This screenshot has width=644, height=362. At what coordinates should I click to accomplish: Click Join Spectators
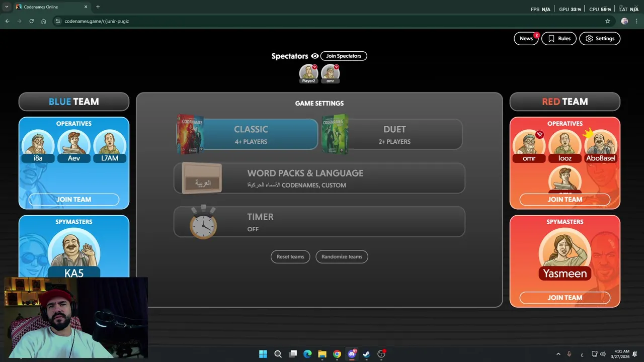344,56
